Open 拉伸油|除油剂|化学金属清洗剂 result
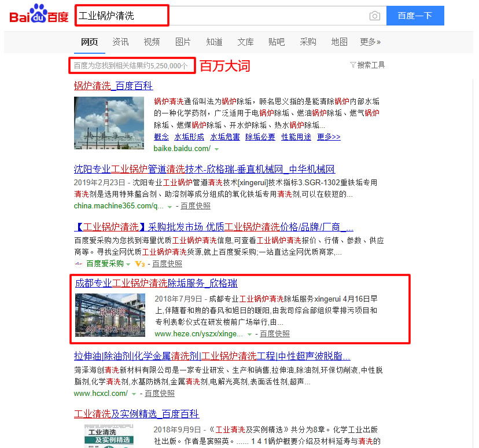479x448 pixels. 212,356
